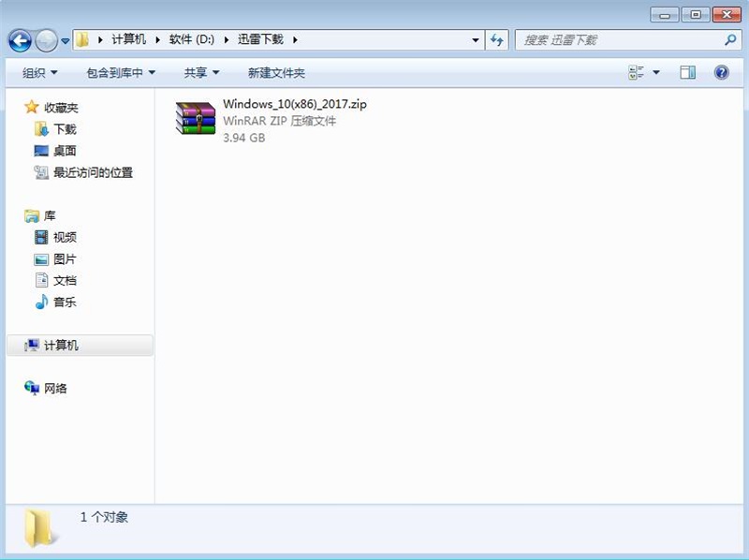The height and width of the screenshot is (560, 749).
Task: Click the 网络 network icon
Action: point(32,388)
